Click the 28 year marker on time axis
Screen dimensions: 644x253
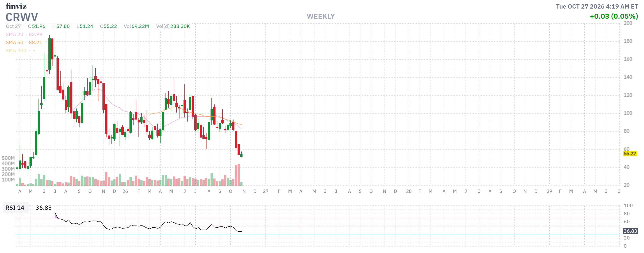pyautogui.click(x=409, y=191)
